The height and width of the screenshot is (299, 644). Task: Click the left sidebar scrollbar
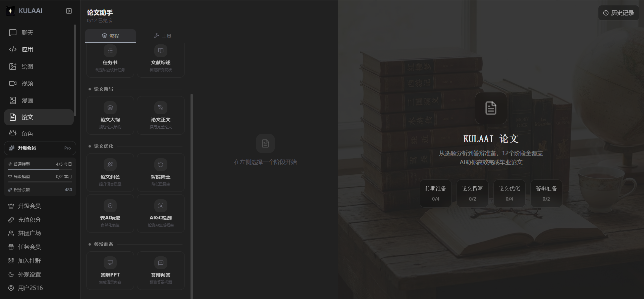(x=75, y=70)
